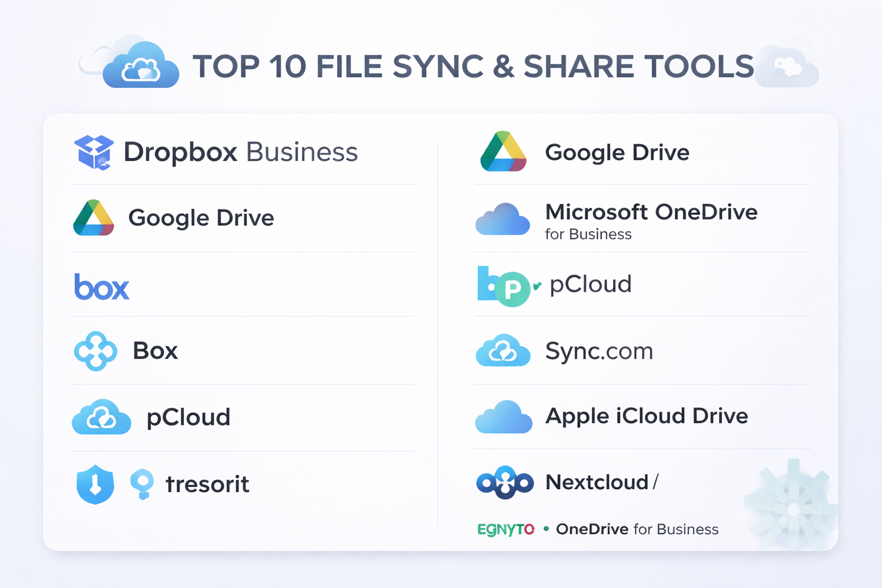The height and width of the screenshot is (588, 882).
Task: Click 'Google Drive' text above Microsoft OneDrive
Action: (617, 153)
